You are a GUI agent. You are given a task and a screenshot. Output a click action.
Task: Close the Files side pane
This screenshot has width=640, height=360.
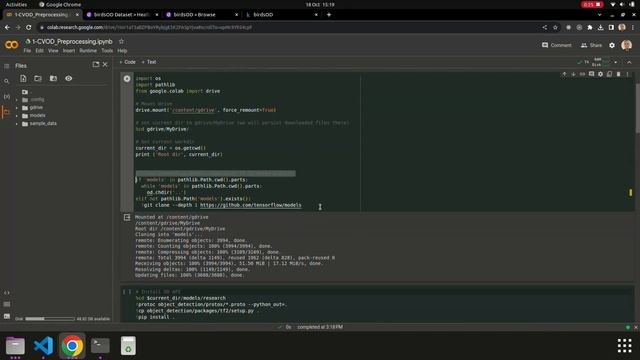105,64
